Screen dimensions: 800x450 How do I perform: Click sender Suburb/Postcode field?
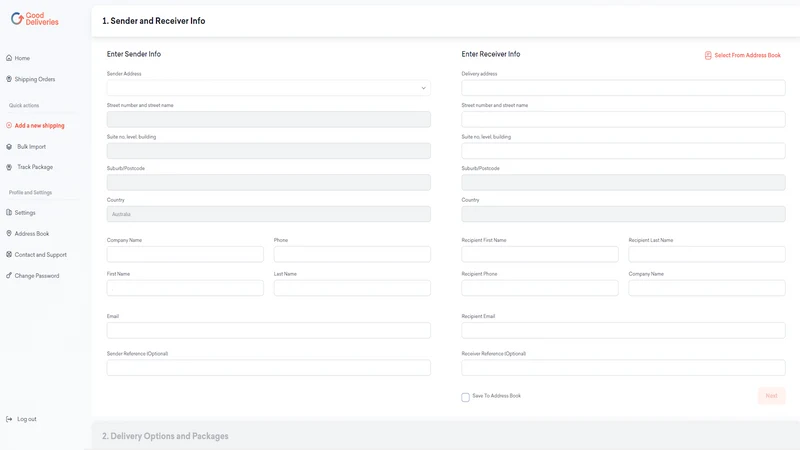coord(268,183)
